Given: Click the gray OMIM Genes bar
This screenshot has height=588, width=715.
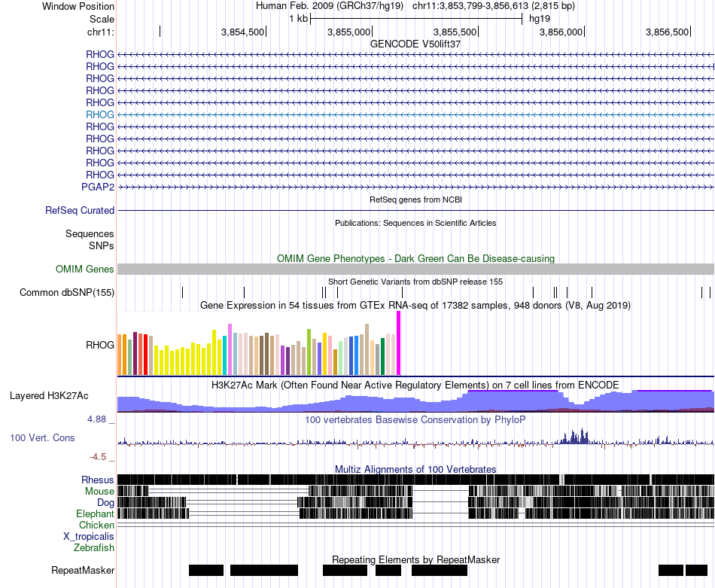Looking at the screenshot, I should pyautogui.click(x=415, y=269).
